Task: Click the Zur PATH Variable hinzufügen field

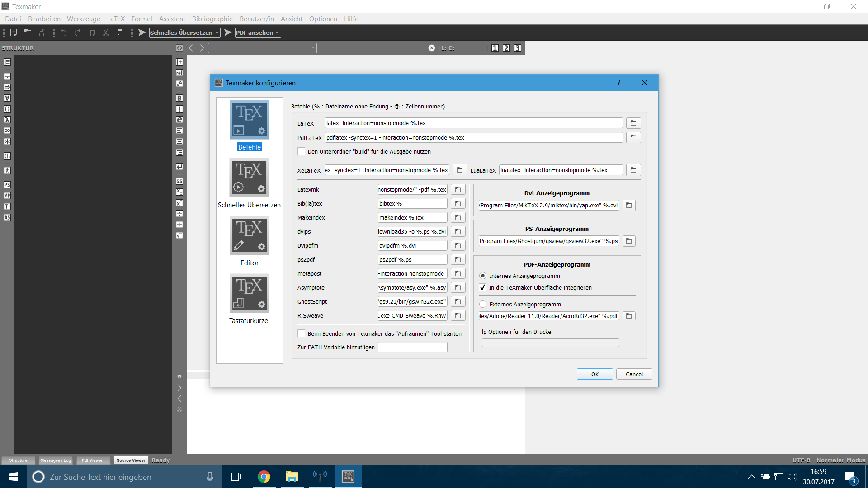Action: point(413,347)
